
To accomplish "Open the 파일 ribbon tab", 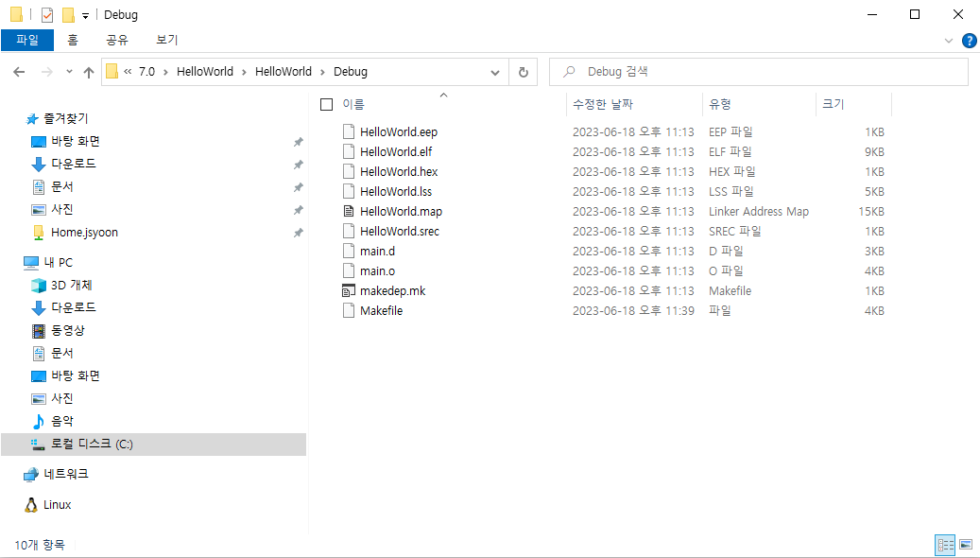I will click(x=26, y=40).
